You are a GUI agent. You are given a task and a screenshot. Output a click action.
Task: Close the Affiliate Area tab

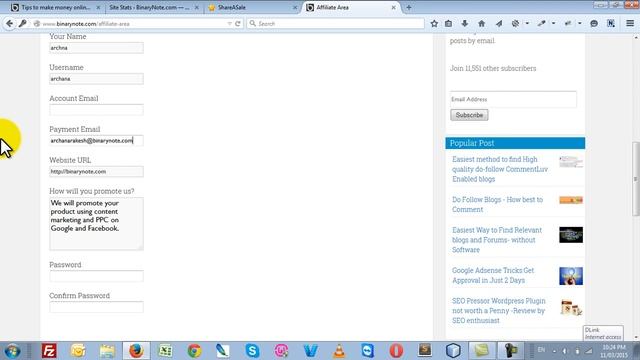point(393,7)
